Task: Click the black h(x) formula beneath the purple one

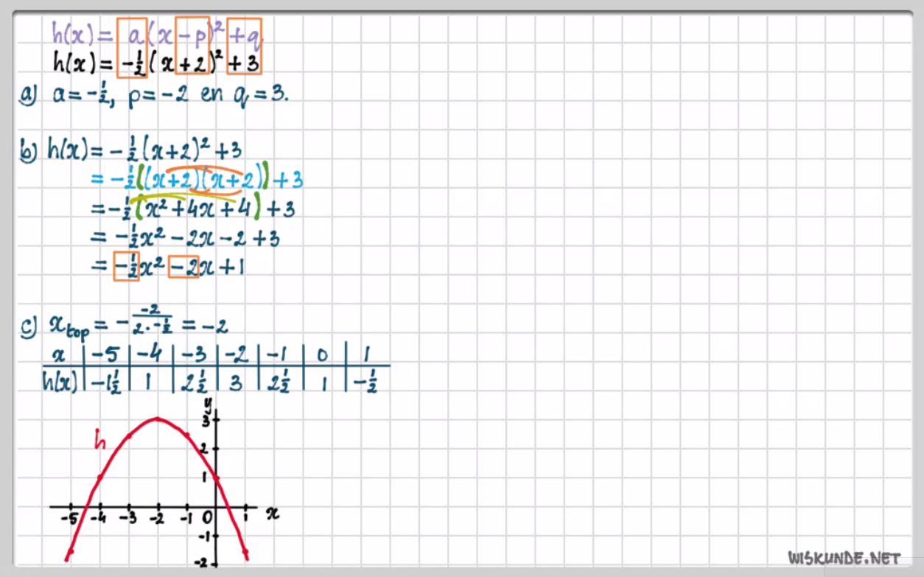Action: [x=156, y=63]
